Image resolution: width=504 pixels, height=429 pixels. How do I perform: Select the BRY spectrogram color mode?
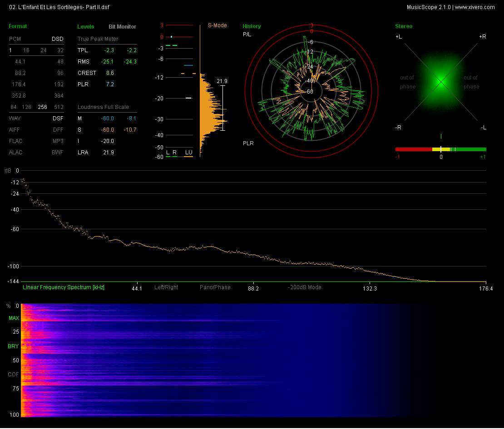[14, 346]
